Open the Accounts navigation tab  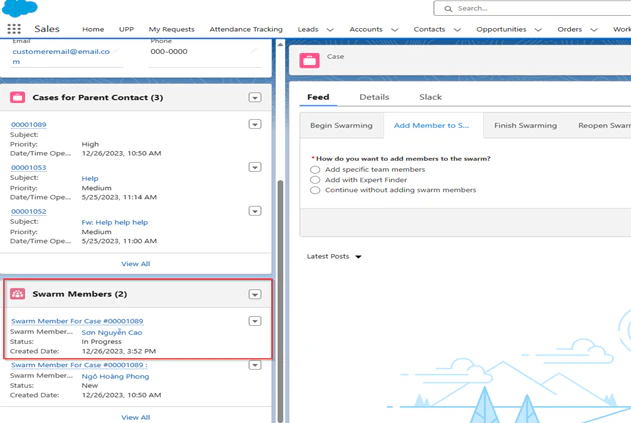pos(366,29)
